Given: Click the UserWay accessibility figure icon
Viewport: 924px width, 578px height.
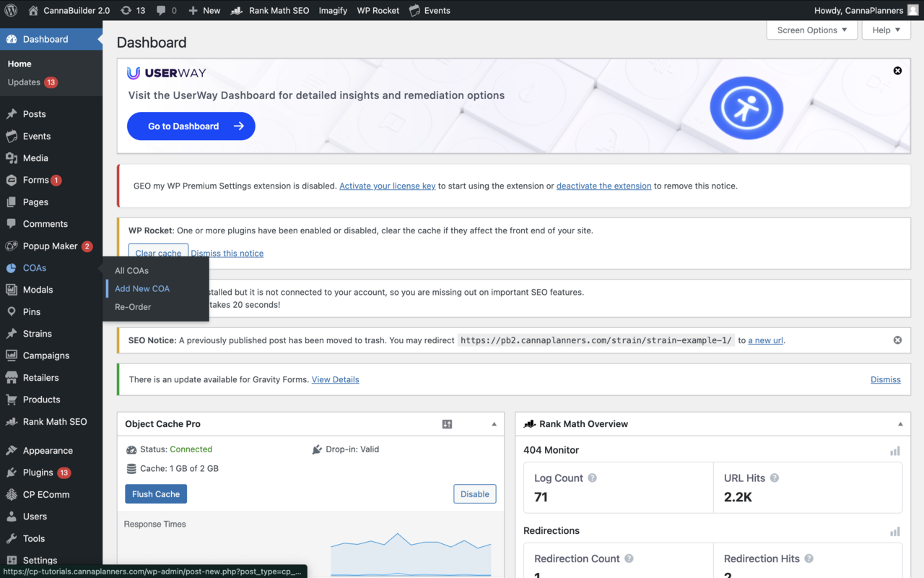Looking at the screenshot, I should (x=746, y=108).
